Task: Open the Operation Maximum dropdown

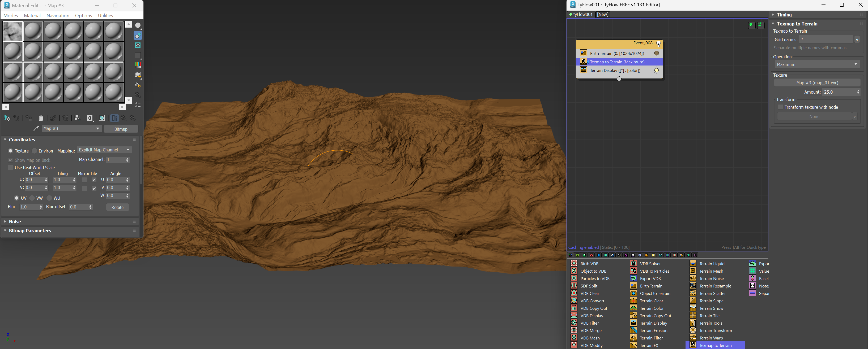Action: tap(816, 64)
